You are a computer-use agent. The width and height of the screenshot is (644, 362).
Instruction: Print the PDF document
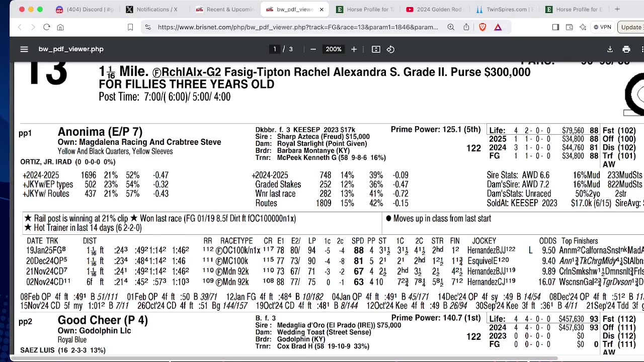(626, 49)
